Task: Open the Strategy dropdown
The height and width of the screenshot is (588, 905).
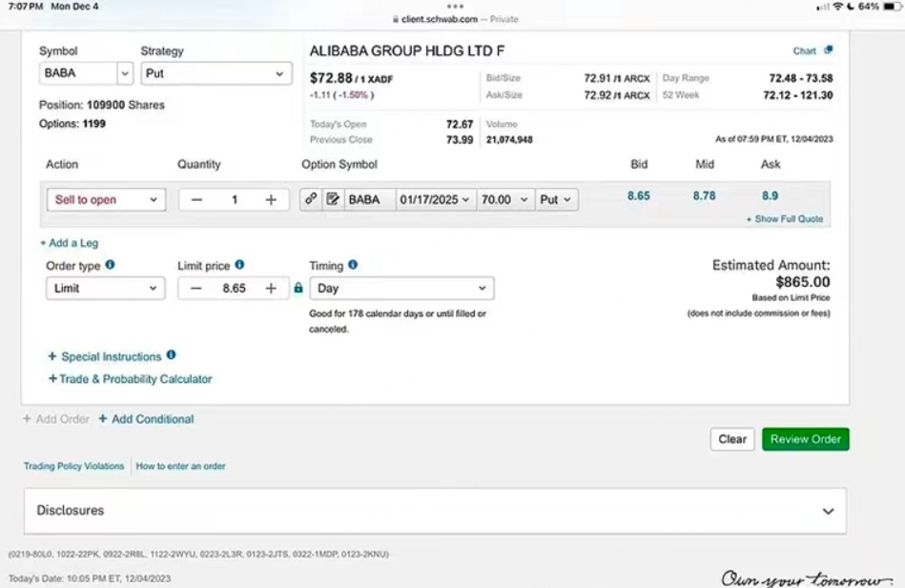Action: [x=216, y=74]
